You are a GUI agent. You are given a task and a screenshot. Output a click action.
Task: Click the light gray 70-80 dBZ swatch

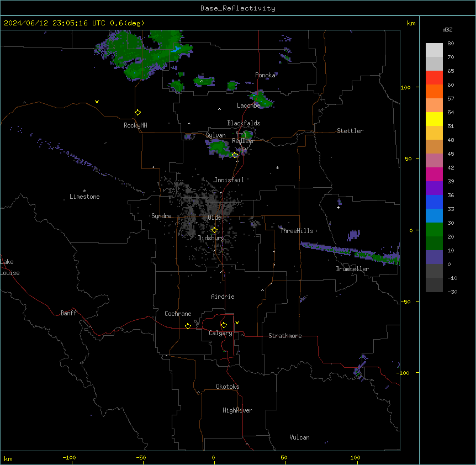[434, 50]
